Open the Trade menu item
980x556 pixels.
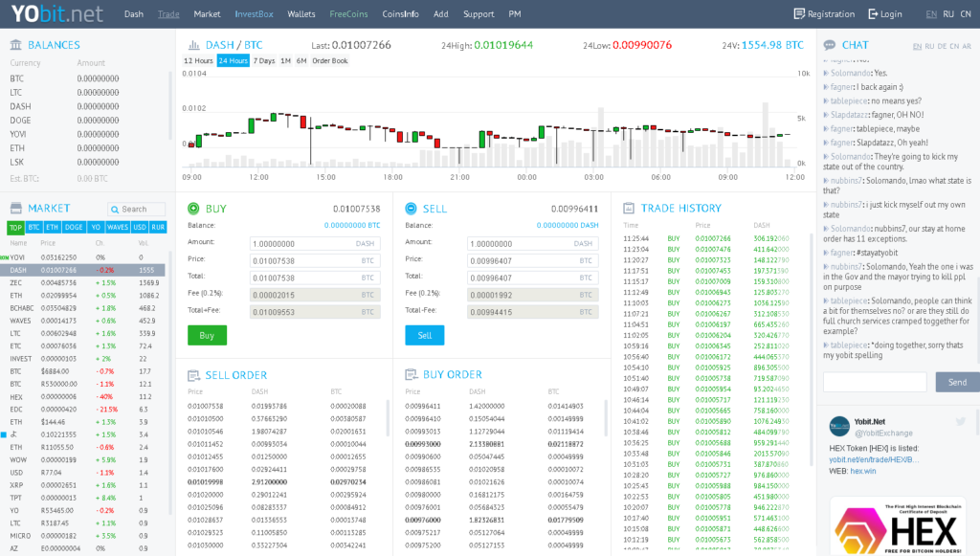168,13
